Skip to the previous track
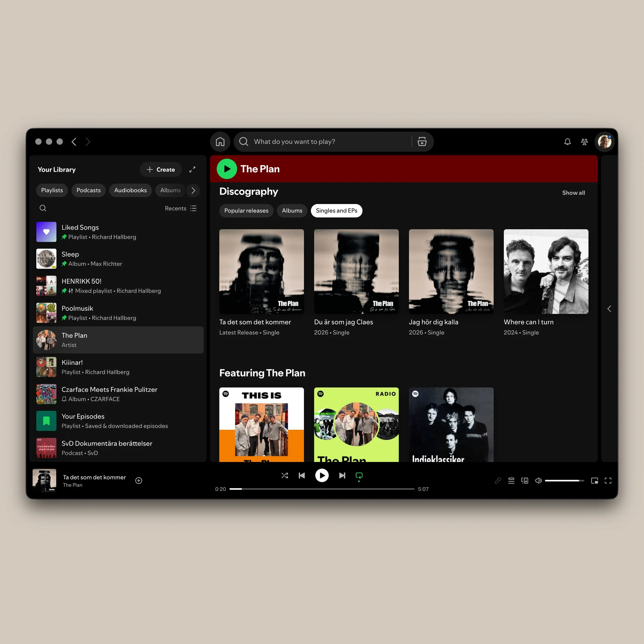 (302, 475)
